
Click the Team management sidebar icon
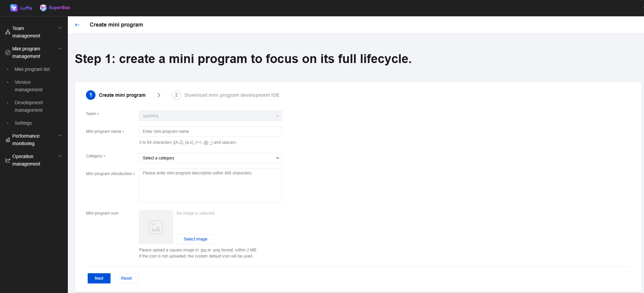coord(8,32)
